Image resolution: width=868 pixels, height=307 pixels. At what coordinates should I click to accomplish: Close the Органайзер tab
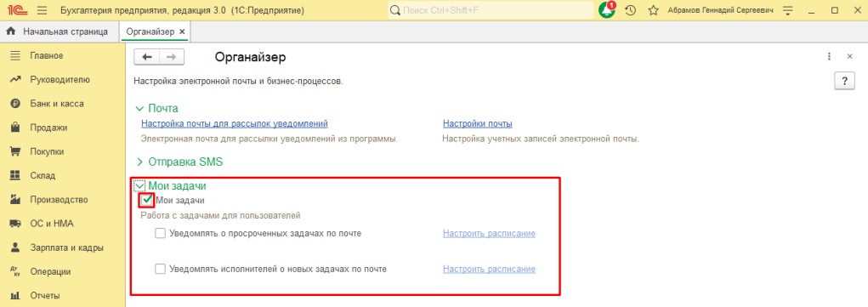(x=182, y=31)
